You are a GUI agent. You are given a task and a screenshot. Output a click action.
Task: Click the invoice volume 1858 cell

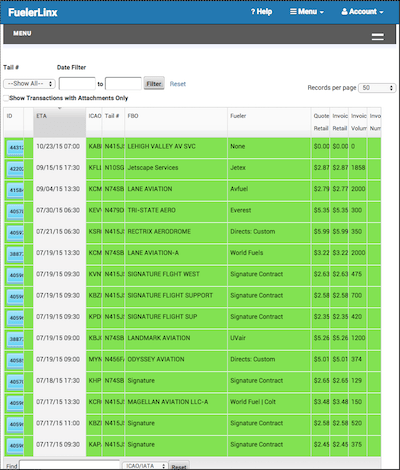point(358,168)
